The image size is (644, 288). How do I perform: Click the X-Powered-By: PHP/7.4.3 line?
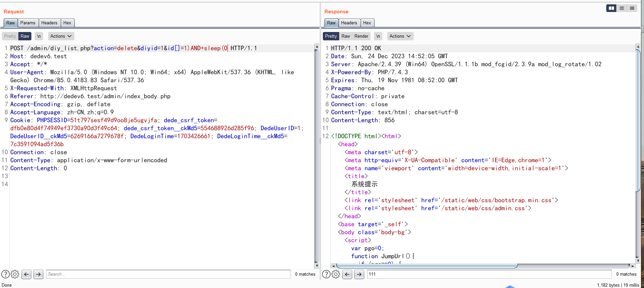[x=369, y=72]
